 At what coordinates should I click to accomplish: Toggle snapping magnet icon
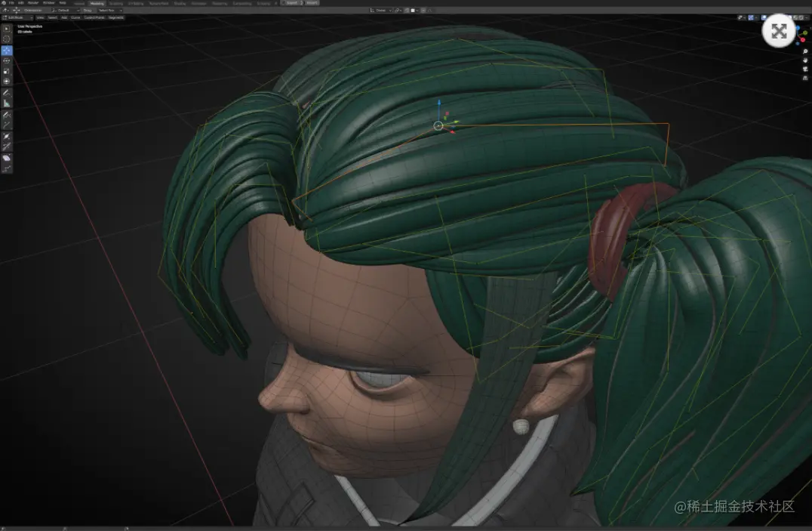tap(407, 11)
